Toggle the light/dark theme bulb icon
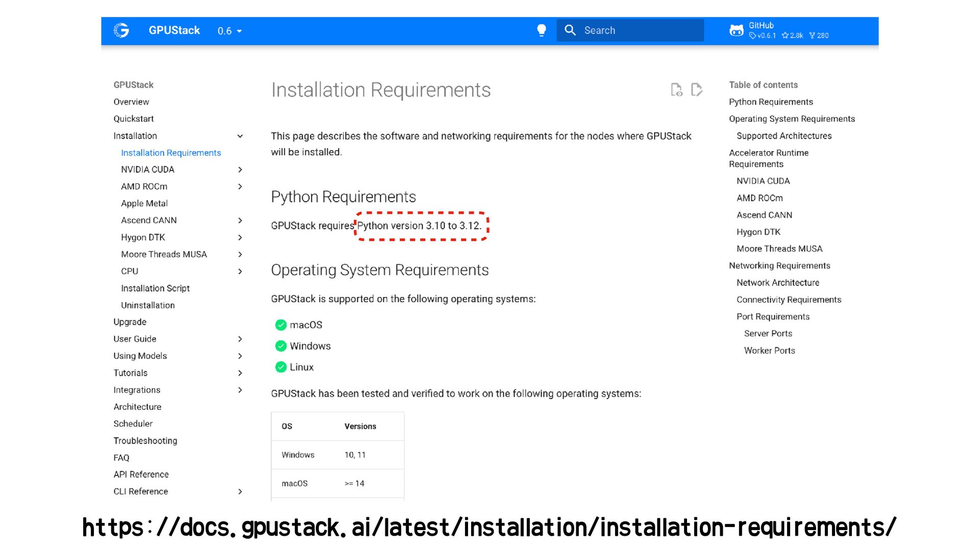 point(542,31)
